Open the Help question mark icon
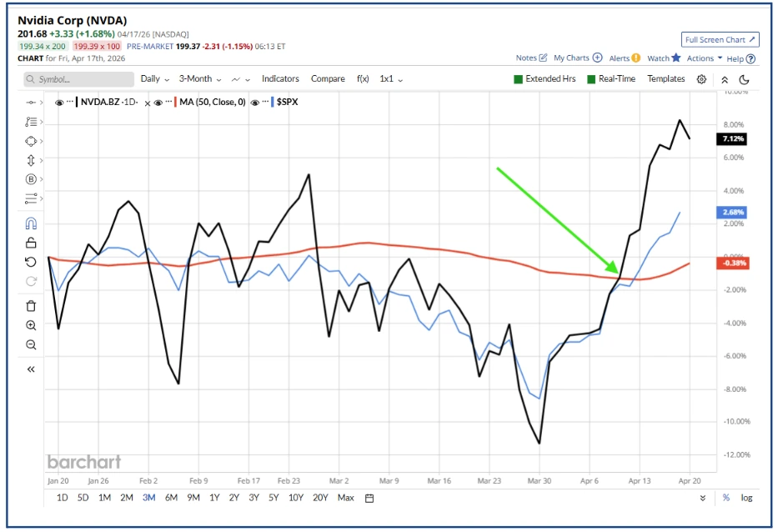The height and width of the screenshot is (532, 778). point(750,58)
